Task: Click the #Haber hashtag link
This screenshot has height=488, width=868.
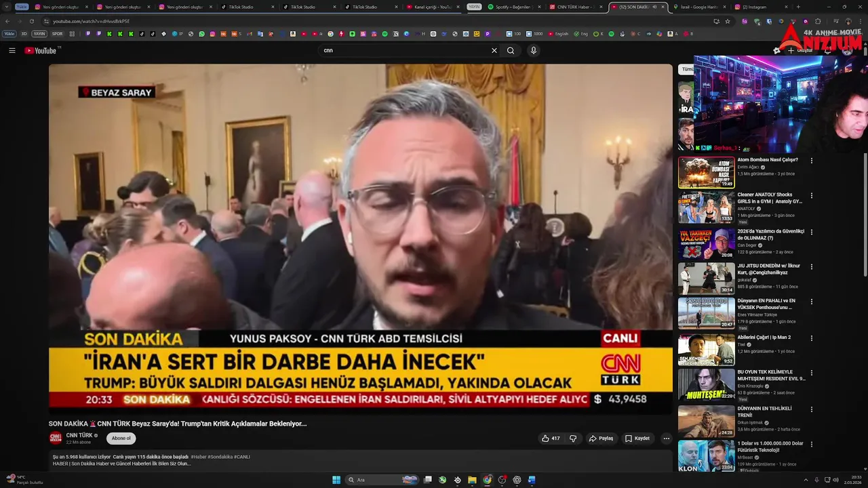Action: click(x=199, y=457)
